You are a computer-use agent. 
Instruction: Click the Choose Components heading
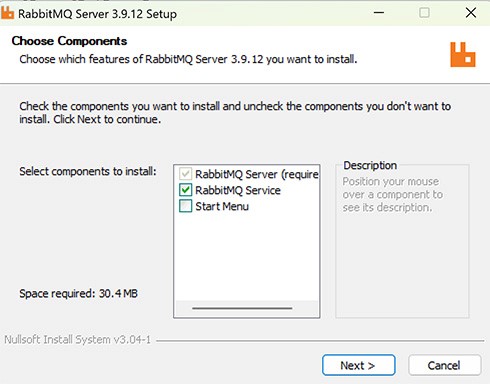tap(69, 41)
